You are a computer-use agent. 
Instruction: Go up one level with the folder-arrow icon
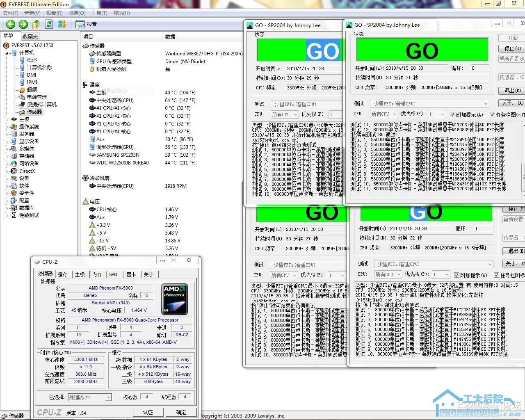tap(37, 24)
